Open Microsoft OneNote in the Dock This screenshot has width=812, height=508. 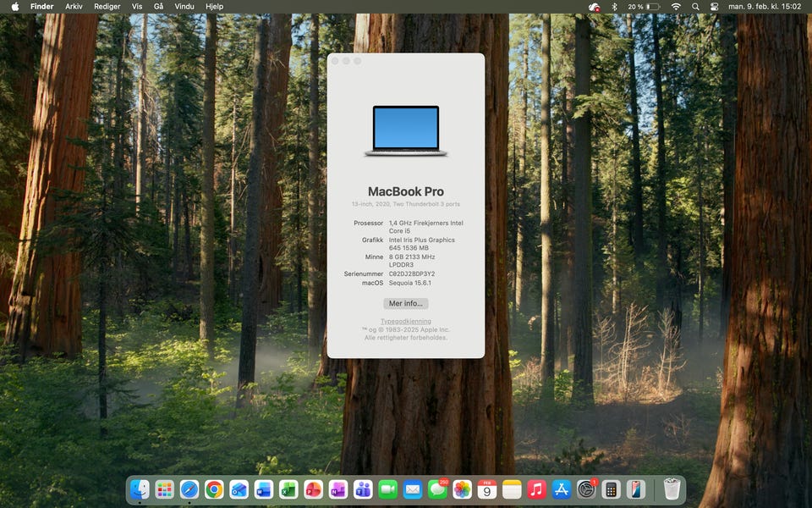(338, 489)
